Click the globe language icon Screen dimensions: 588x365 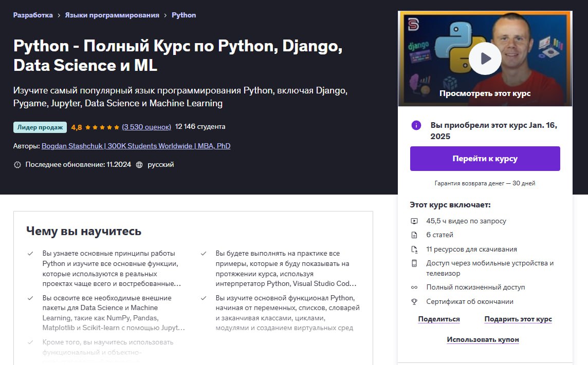click(x=139, y=165)
